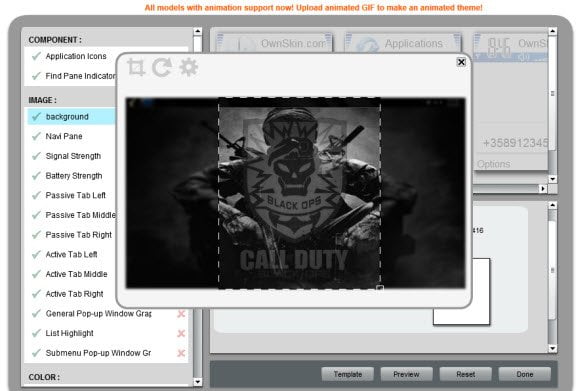
Task: Select Submenu Pop-up Window Graphic item
Action: [x=98, y=353]
